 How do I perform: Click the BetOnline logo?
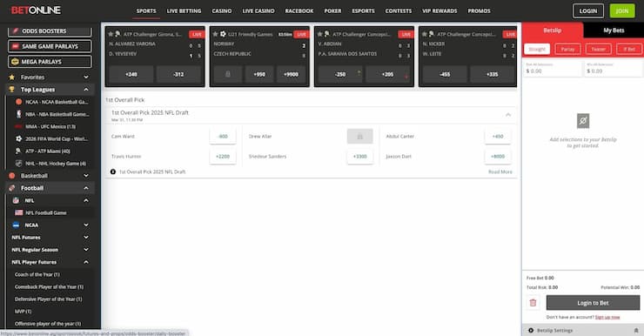[36, 10]
